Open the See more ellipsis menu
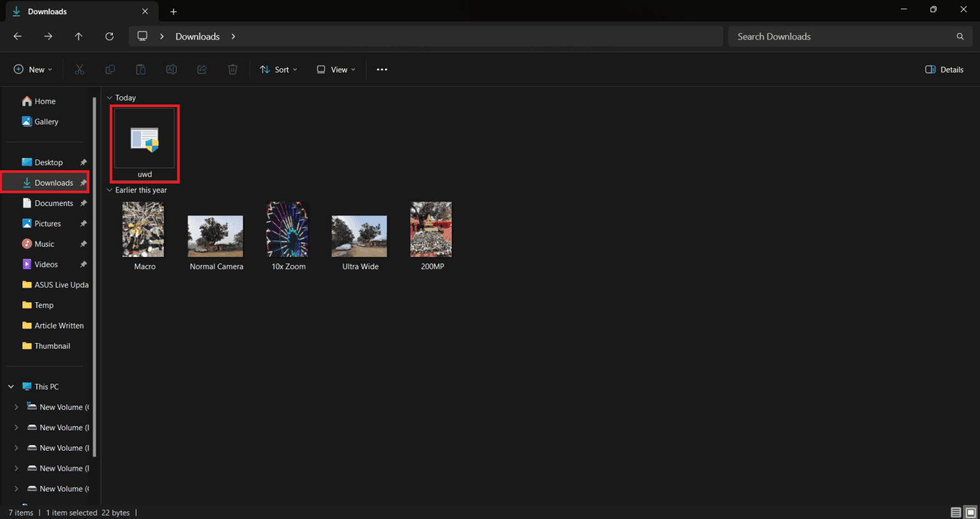The height and width of the screenshot is (519, 980). [x=382, y=69]
